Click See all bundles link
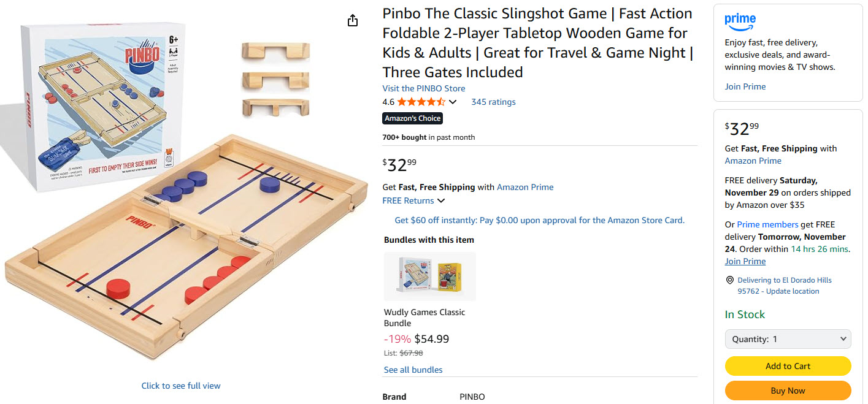 tap(413, 370)
